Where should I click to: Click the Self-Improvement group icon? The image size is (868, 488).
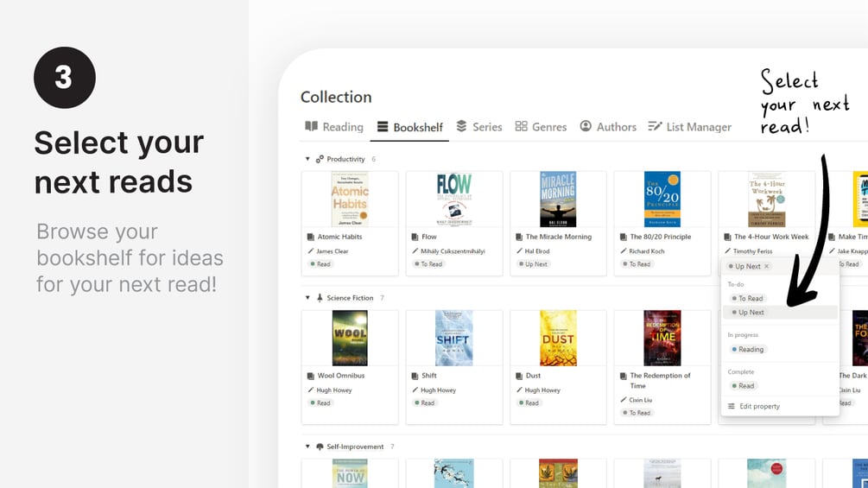(320, 447)
